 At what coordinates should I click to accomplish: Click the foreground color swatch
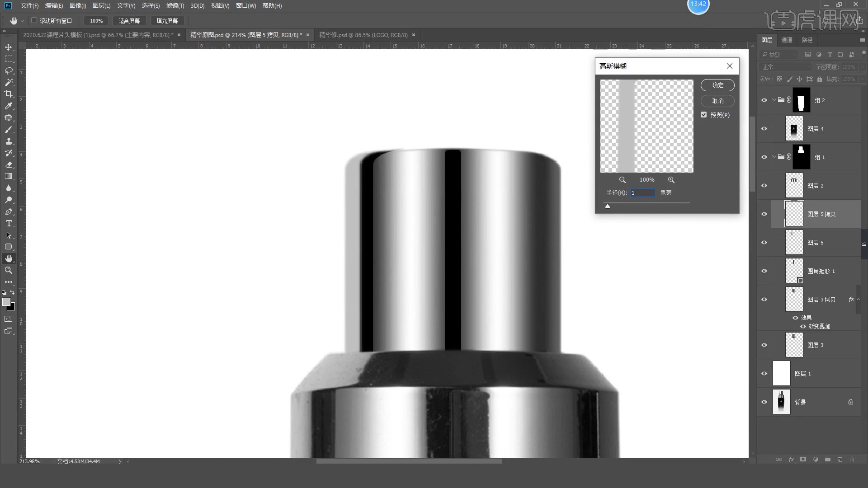pyautogui.click(x=6, y=302)
